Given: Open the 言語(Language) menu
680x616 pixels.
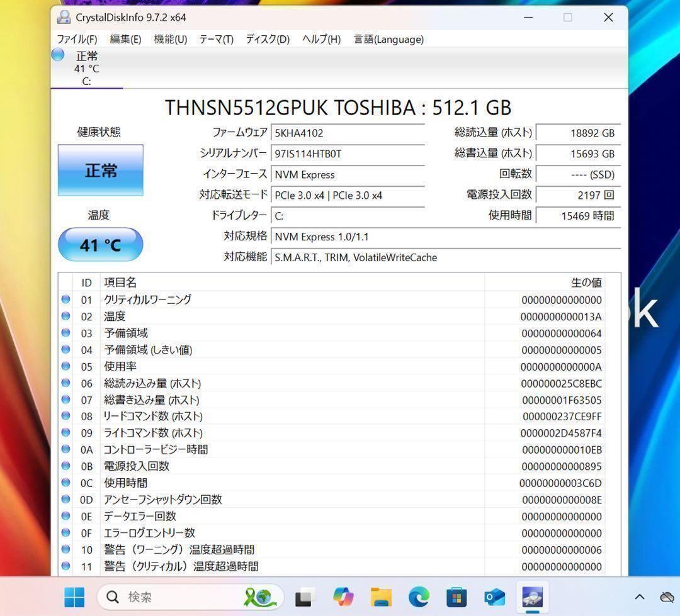Looking at the screenshot, I should 388,39.
